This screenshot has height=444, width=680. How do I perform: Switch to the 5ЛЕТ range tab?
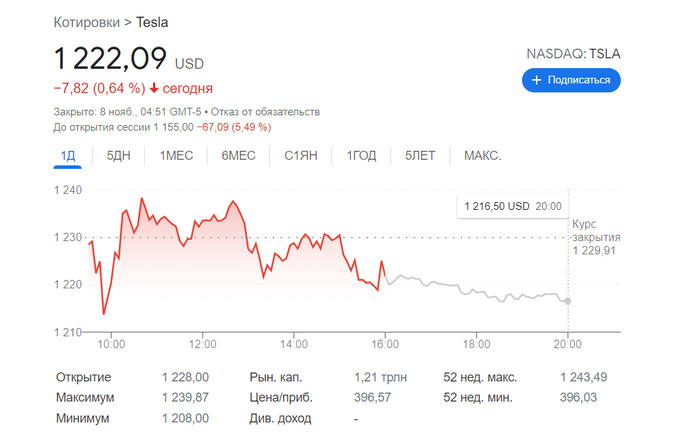pyautogui.click(x=420, y=155)
